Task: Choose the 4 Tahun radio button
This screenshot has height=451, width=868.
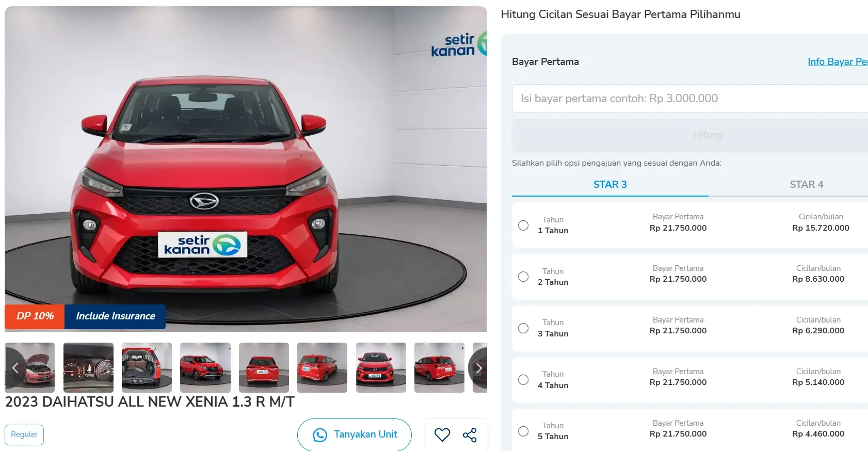Action: coord(523,380)
